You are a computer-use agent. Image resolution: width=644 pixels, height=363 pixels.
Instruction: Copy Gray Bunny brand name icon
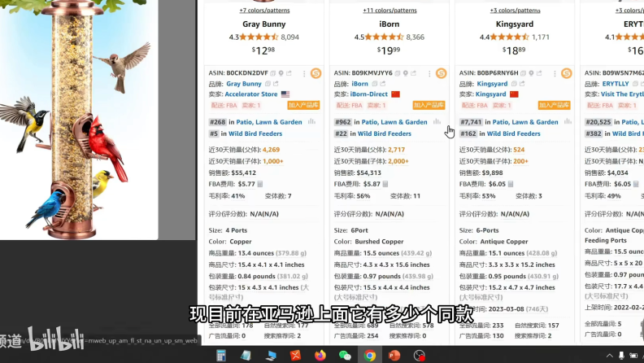point(268,84)
